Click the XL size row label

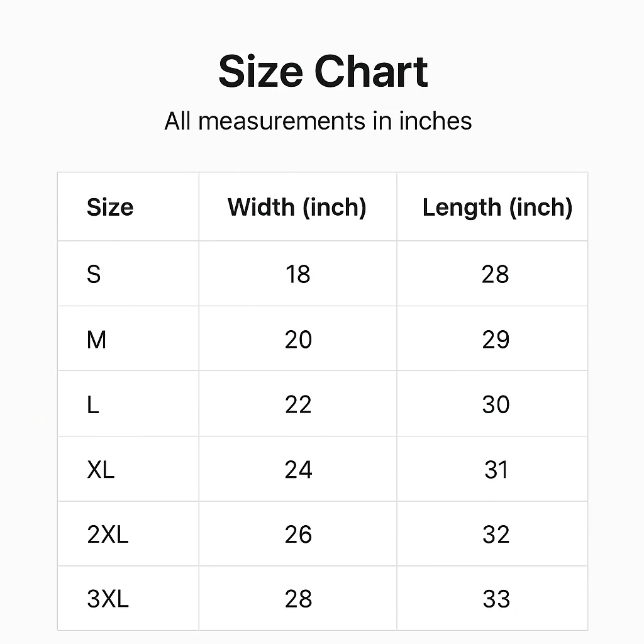[x=101, y=470]
